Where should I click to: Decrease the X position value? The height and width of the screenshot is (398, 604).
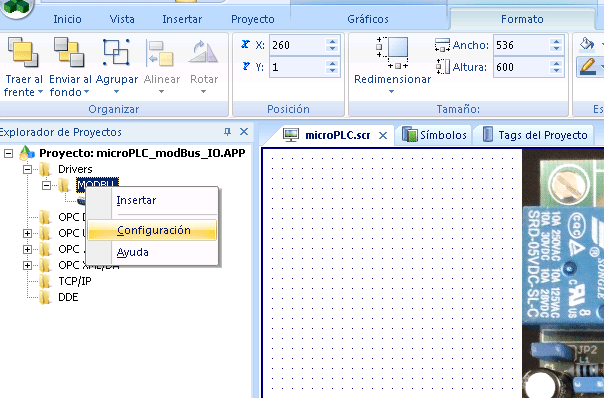pos(332,49)
